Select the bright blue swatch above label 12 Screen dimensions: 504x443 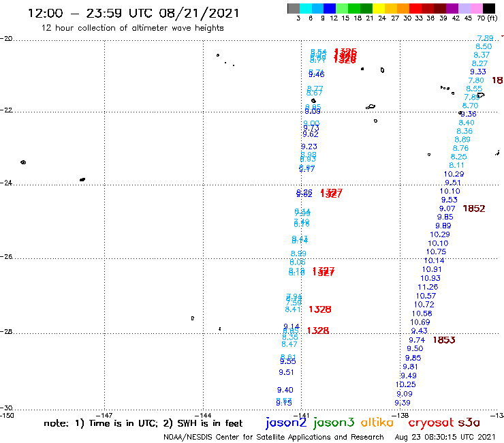[330, 8]
